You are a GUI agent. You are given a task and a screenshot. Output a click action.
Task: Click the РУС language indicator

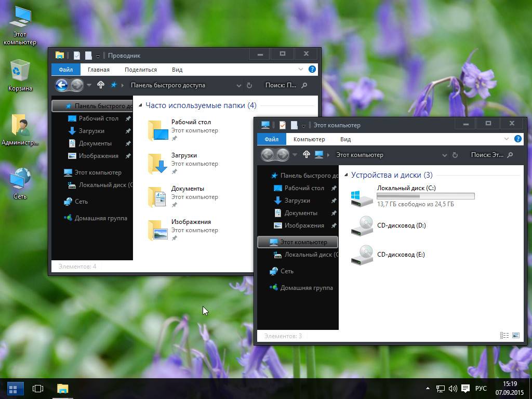point(481,388)
